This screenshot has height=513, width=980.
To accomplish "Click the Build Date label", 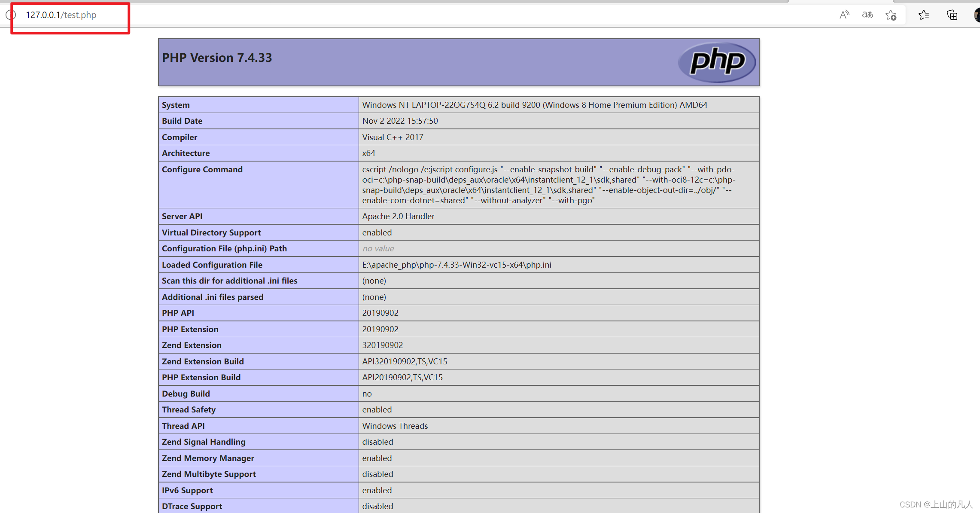I will pyautogui.click(x=182, y=121).
